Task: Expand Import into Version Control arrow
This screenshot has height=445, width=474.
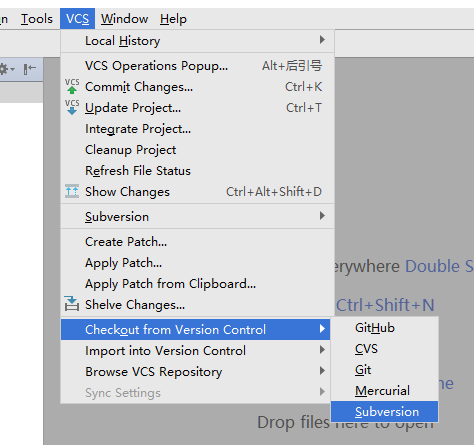Action: [322, 350]
